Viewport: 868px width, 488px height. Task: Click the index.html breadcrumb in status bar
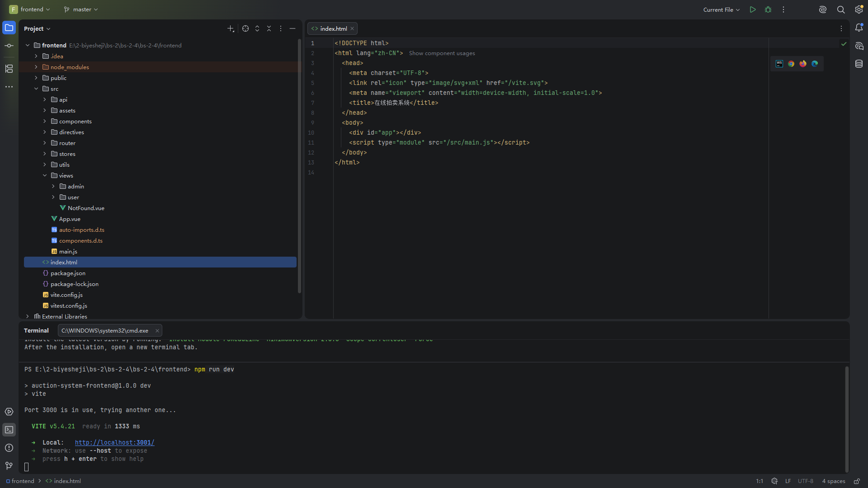click(63, 481)
